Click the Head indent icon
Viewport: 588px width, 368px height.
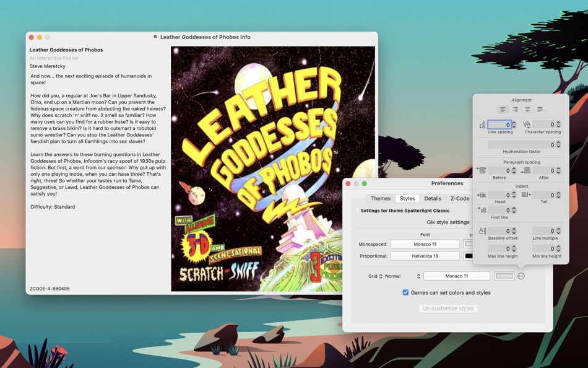[481, 195]
